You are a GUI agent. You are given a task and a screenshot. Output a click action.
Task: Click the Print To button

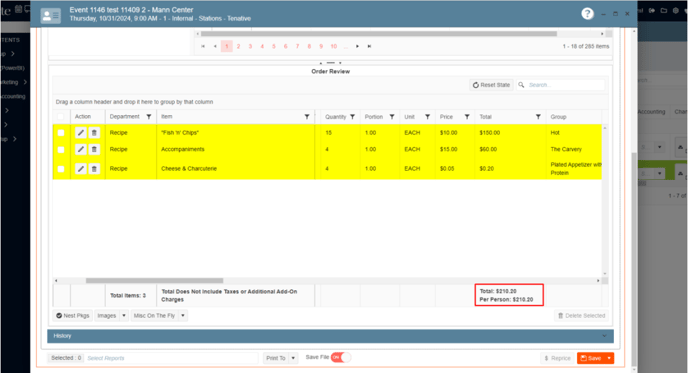pos(276,358)
